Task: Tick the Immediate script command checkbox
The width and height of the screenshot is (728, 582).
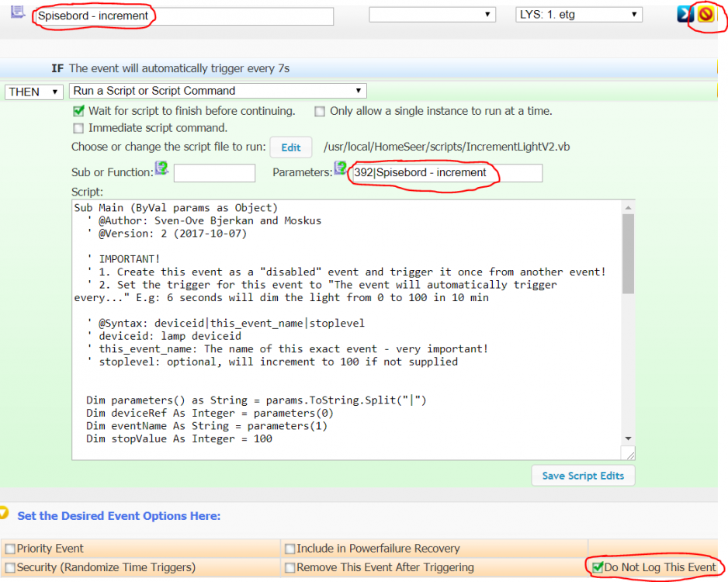Action: point(78,128)
